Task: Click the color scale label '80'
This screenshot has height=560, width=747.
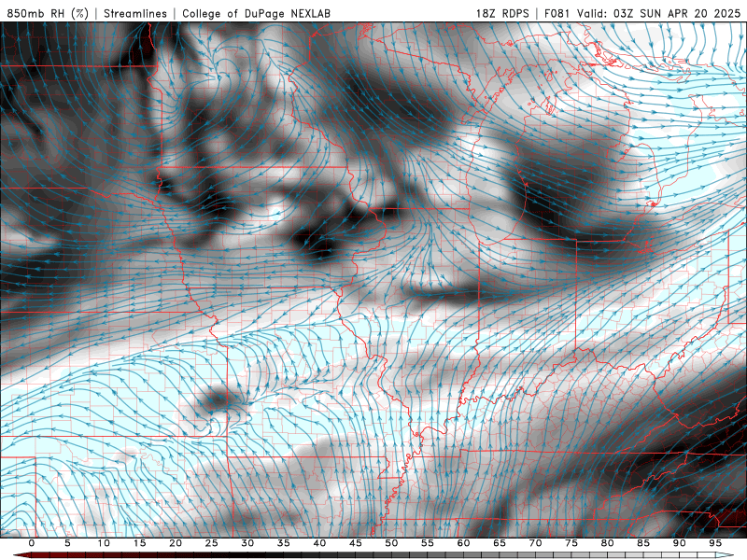Action: [x=607, y=543]
